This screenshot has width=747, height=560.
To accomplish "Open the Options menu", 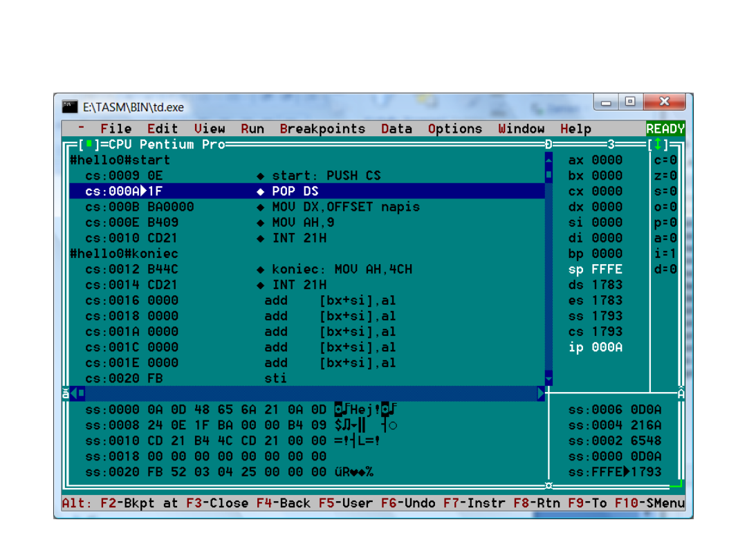I will [x=454, y=129].
